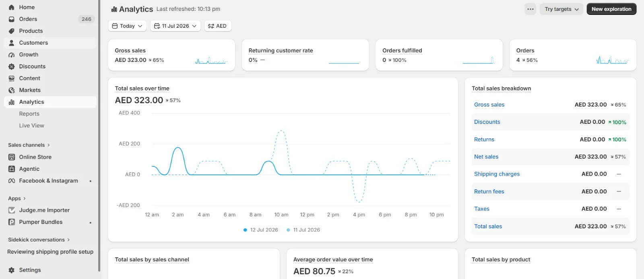Click the Analytics header chart icon
The image size is (644, 279).
[114, 9]
